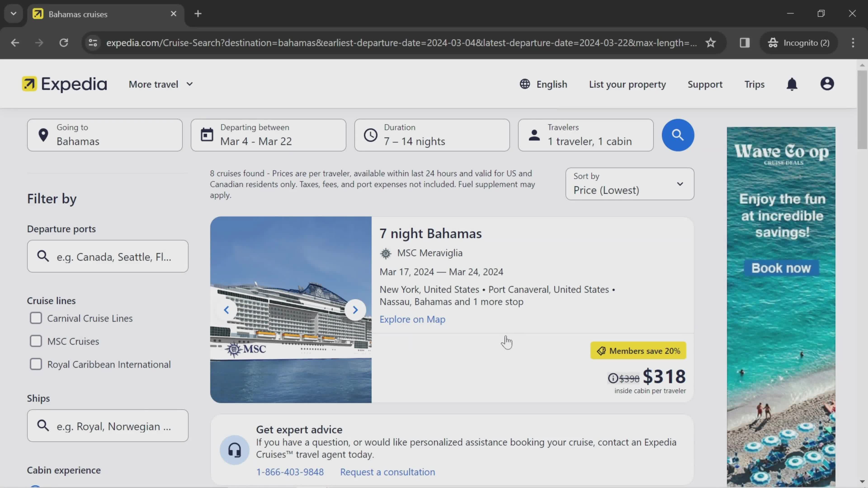
Task: Reload the page
Action: tap(64, 43)
